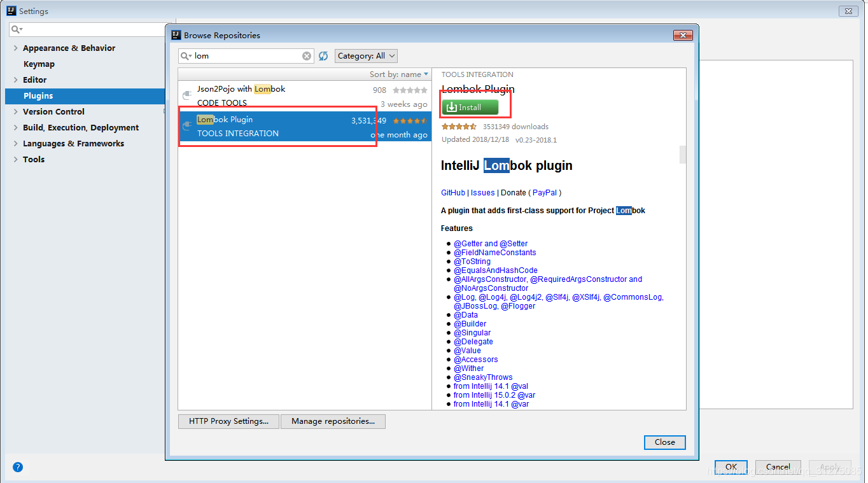Viewport: 868px width, 483px height.
Task: Open the @Value link
Action: [467, 351]
